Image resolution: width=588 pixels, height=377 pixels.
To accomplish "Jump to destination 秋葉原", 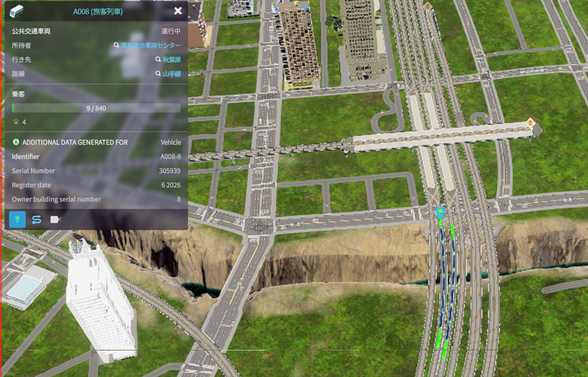I will click(171, 59).
